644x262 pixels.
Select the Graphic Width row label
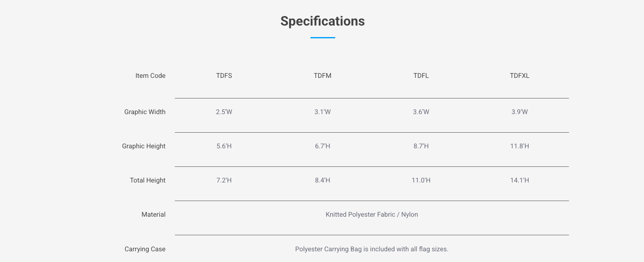[145, 112]
